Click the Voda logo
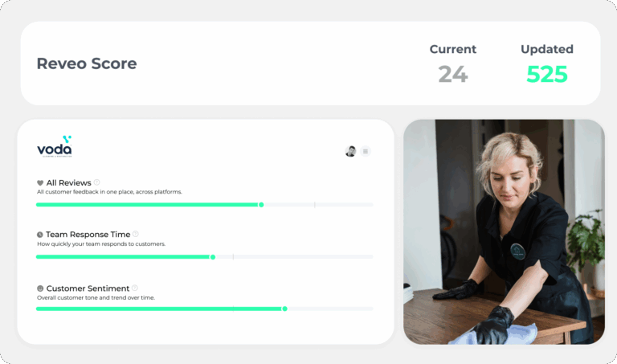The height and width of the screenshot is (364, 617). pyautogui.click(x=55, y=147)
